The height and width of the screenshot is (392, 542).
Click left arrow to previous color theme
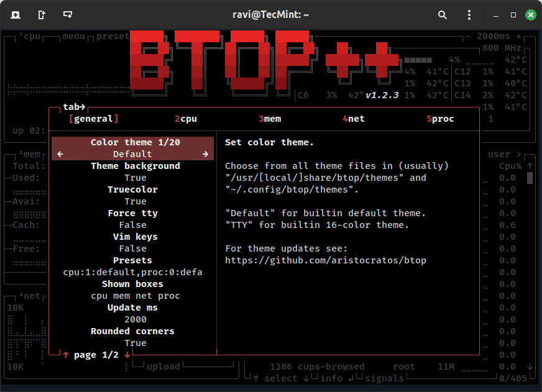tap(60, 154)
